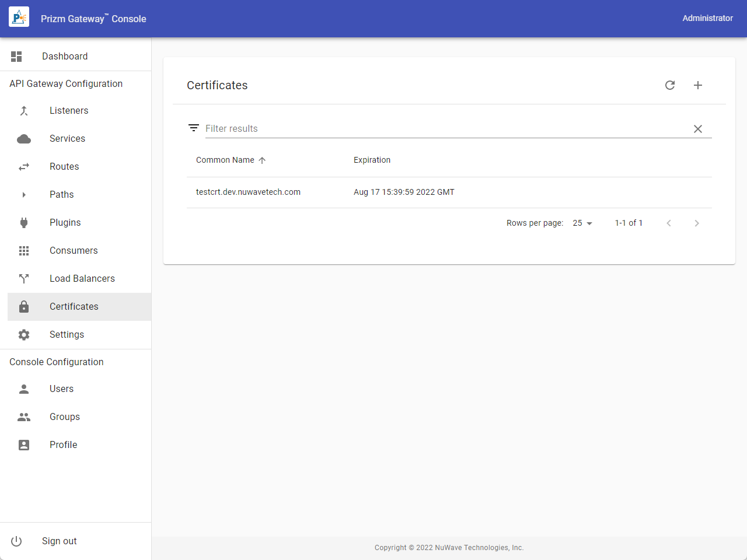Click Sign out

point(59,541)
